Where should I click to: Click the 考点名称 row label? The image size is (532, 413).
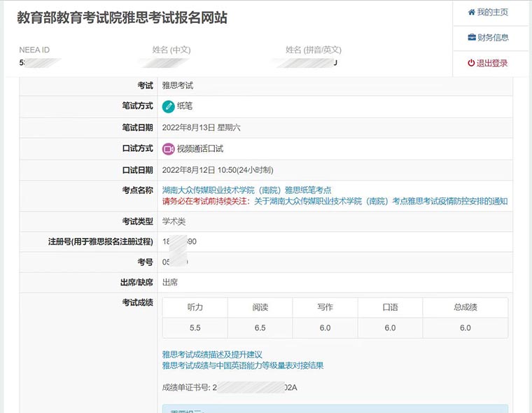138,190
